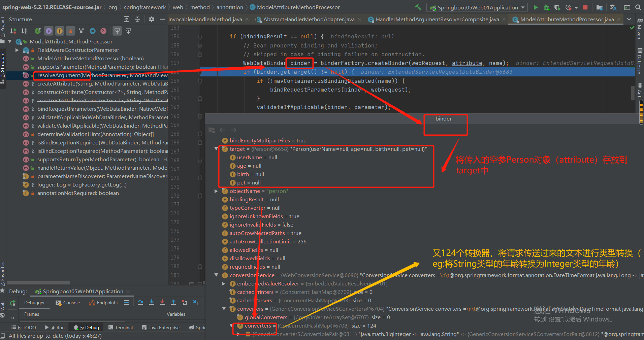The height and width of the screenshot is (340, 644).
Task: Collapse all nodes in Structure panel
Action: [x=137, y=19]
